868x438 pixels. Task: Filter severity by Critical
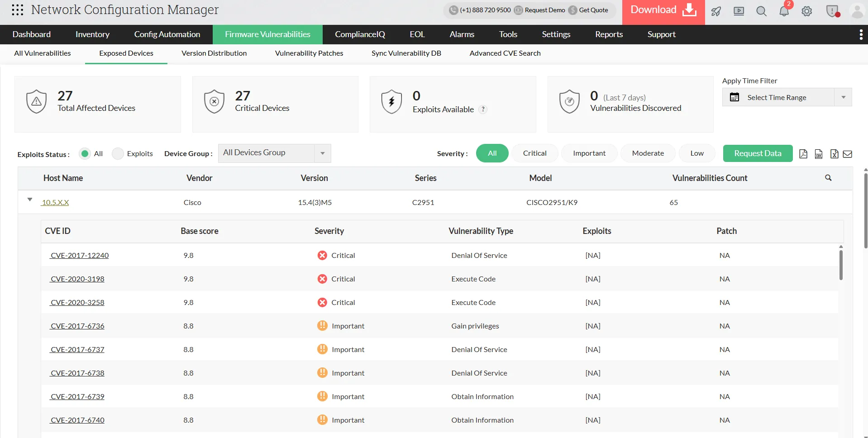[x=534, y=153]
